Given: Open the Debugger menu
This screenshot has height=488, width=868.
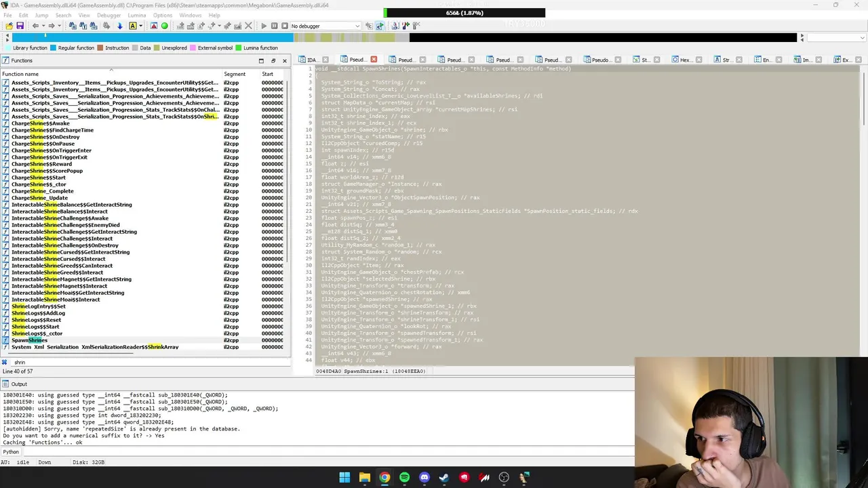Looking at the screenshot, I should pyautogui.click(x=108, y=15).
